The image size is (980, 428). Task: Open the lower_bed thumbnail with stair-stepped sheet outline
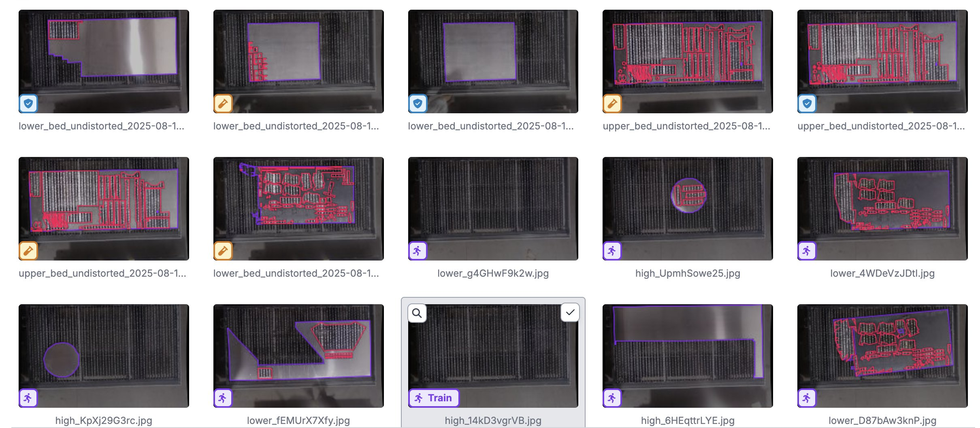(104, 61)
